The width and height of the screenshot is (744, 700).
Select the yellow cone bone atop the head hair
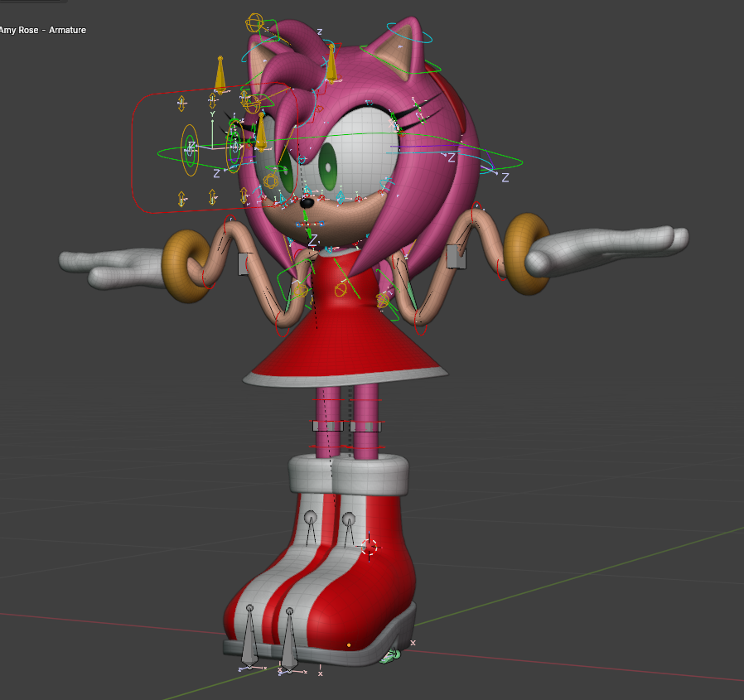click(x=331, y=63)
